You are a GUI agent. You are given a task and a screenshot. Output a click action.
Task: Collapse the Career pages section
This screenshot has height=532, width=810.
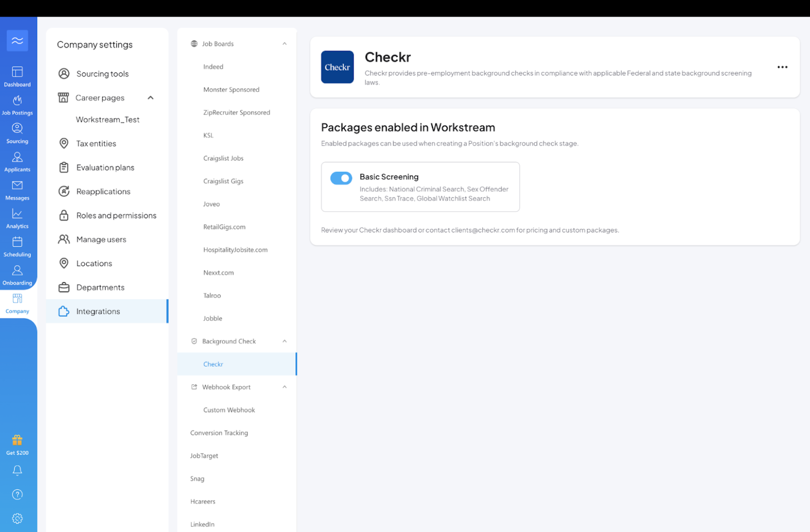click(150, 98)
